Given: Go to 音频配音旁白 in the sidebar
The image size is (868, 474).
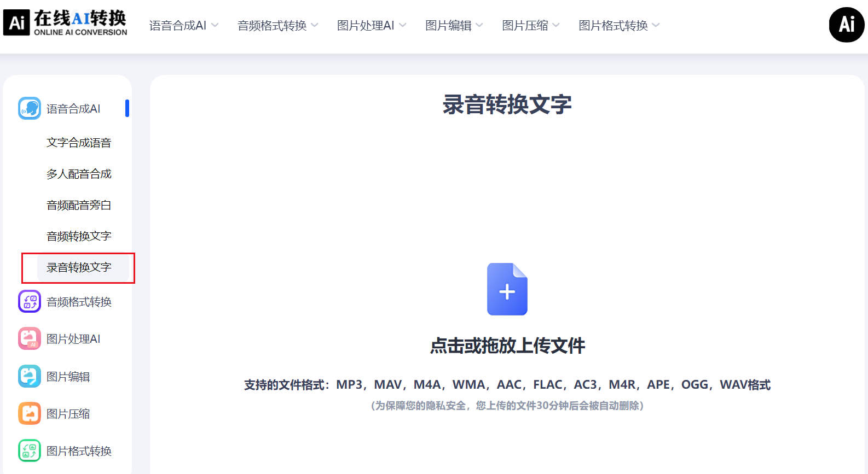Looking at the screenshot, I should tap(79, 205).
